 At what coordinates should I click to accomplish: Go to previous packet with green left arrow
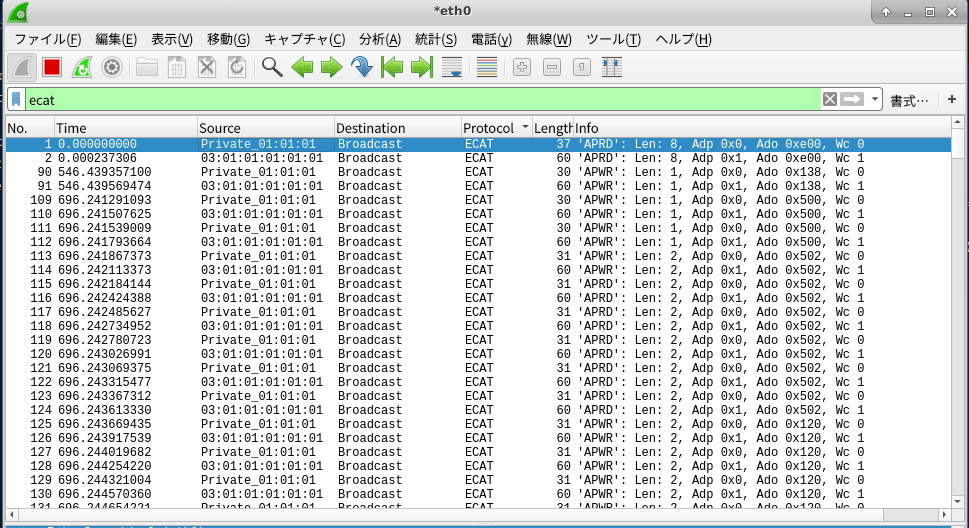(302, 67)
